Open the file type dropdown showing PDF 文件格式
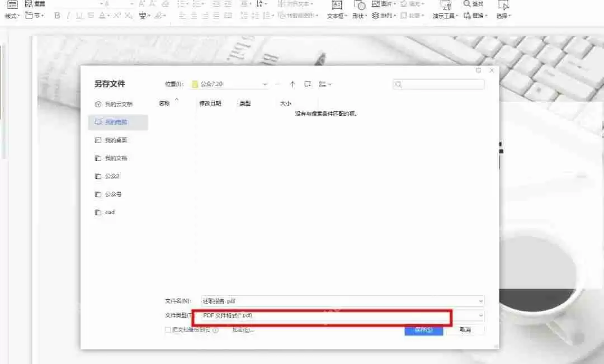Screen dimensions: 604x364 [480, 315]
